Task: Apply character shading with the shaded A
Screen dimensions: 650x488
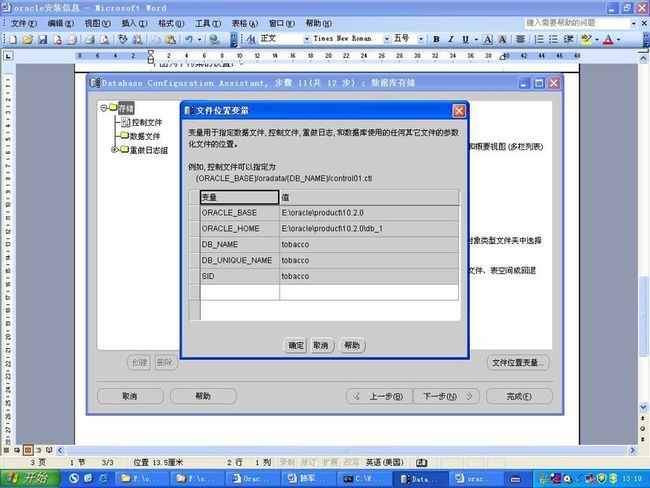Action: [502, 39]
